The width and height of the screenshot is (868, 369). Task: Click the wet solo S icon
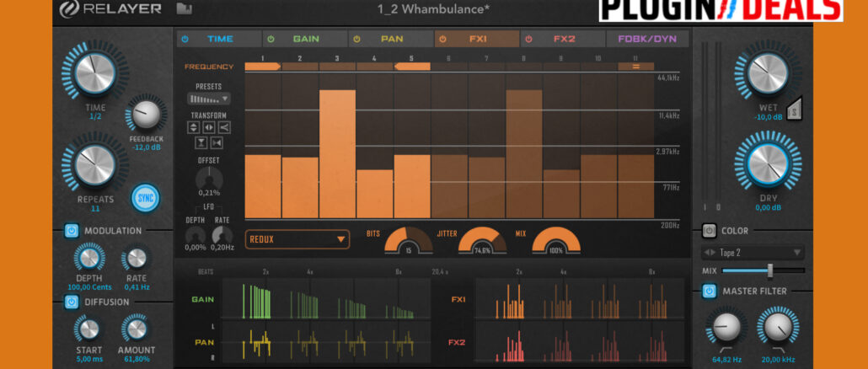click(x=795, y=108)
